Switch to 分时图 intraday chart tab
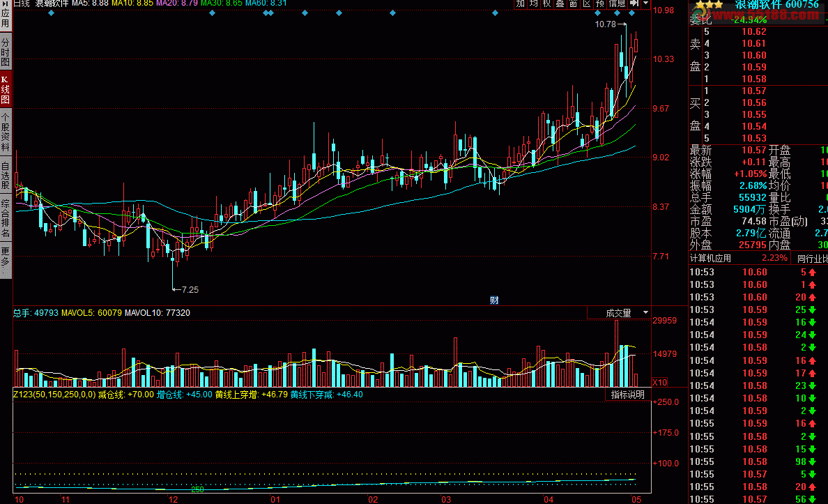 [6, 52]
